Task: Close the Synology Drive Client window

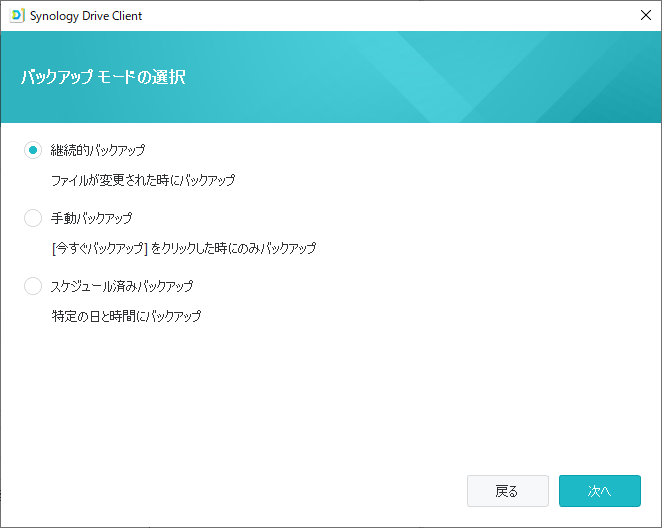Action: pos(646,16)
